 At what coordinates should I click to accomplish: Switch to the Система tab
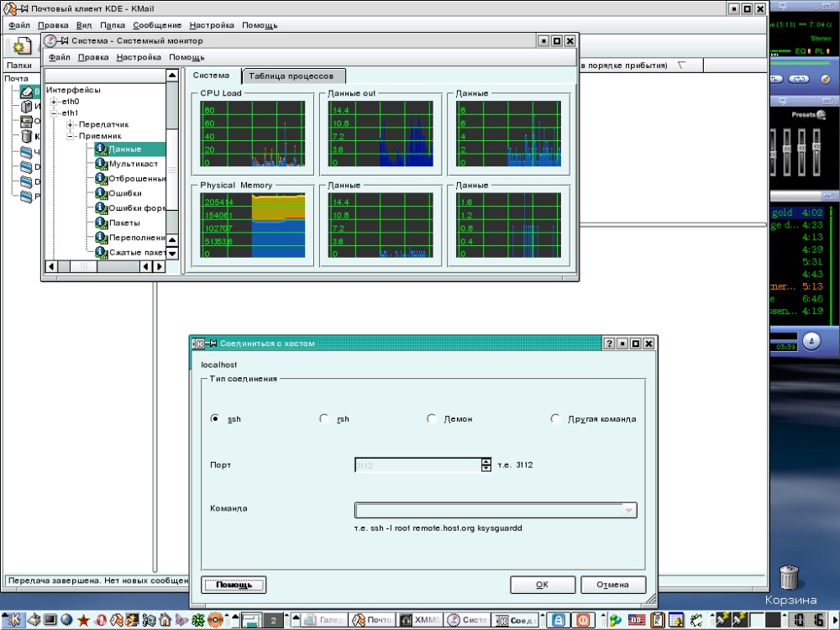pos(211,76)
